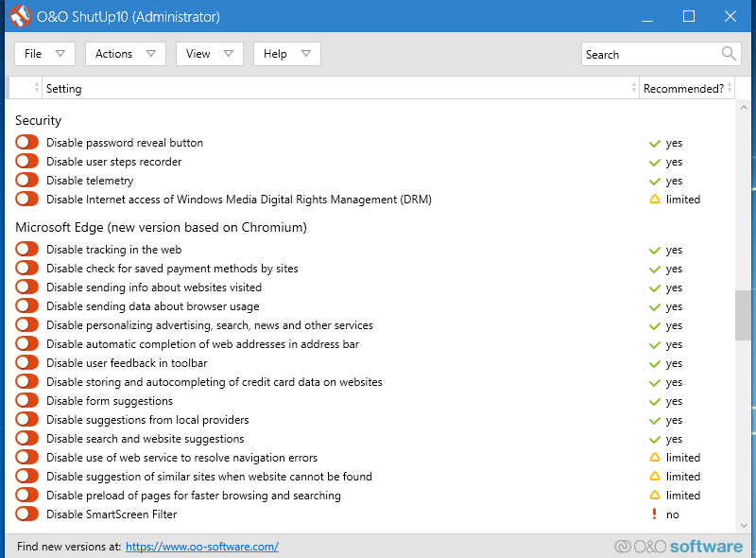Click 'Disable user steps recorder' text
Image resolution: width=756 pixels, height=558 pixels.
(x=113, y=162)
